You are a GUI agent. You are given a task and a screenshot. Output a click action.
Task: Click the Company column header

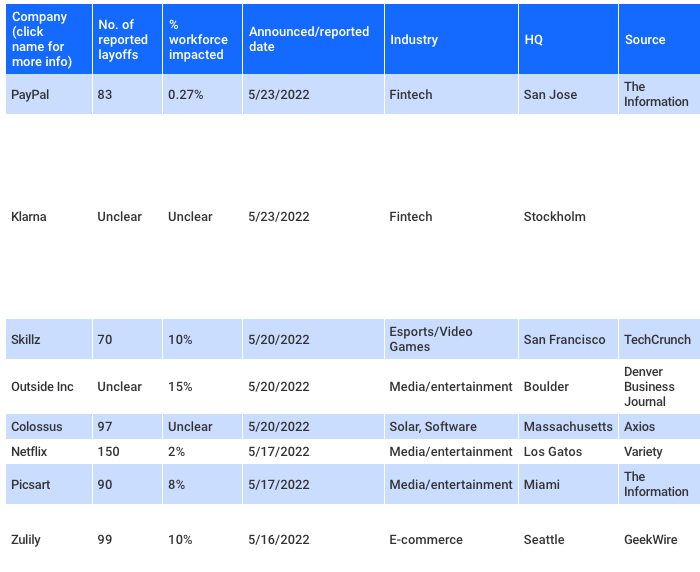click(x=49, y=39)
